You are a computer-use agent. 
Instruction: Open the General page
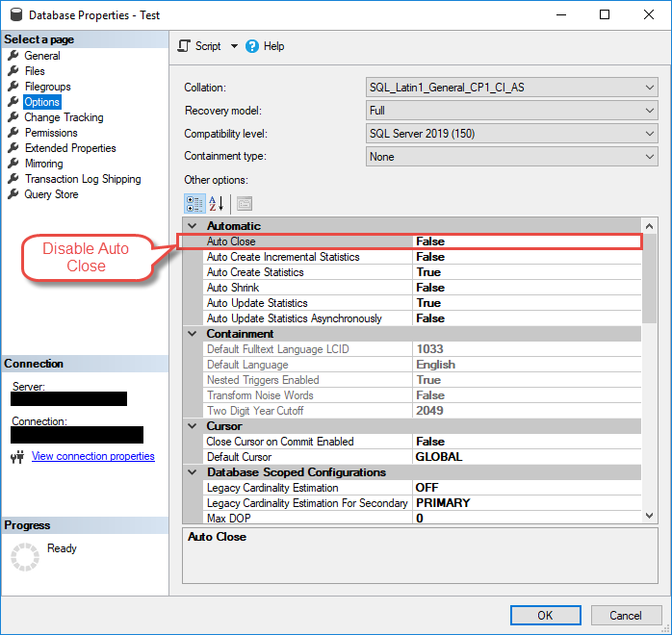coord(42,56)
